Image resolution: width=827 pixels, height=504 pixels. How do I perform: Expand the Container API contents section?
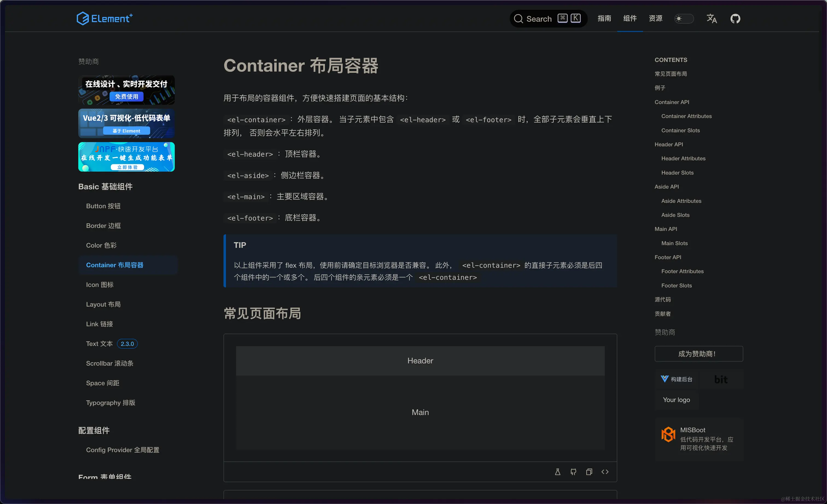(672, 102)
